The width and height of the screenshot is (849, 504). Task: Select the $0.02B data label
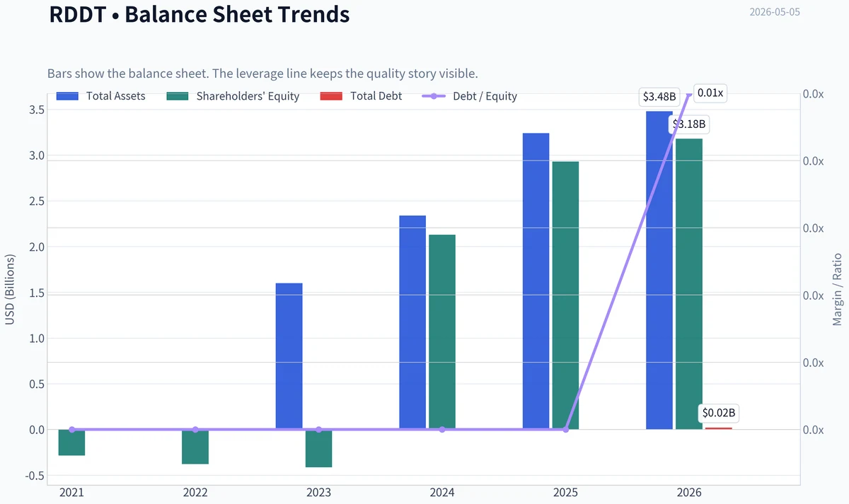click(x=719, y=413)
